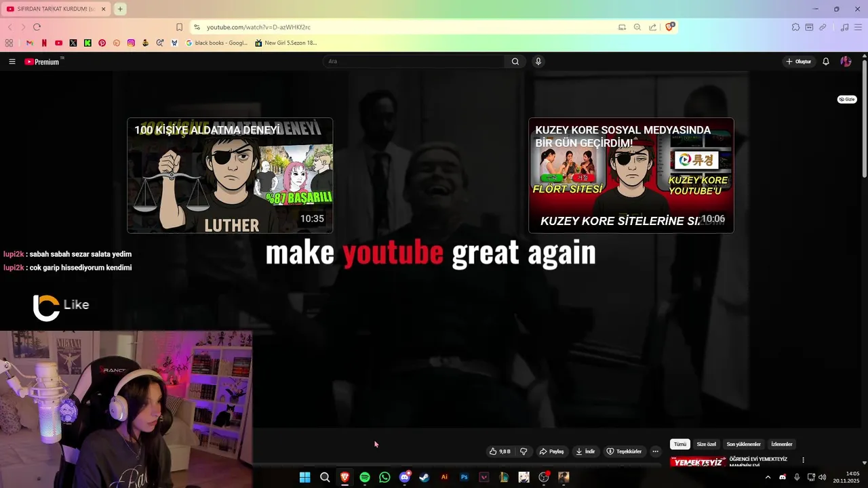
Task: Click the İndir download button
Action: click(x=585, y=451)
